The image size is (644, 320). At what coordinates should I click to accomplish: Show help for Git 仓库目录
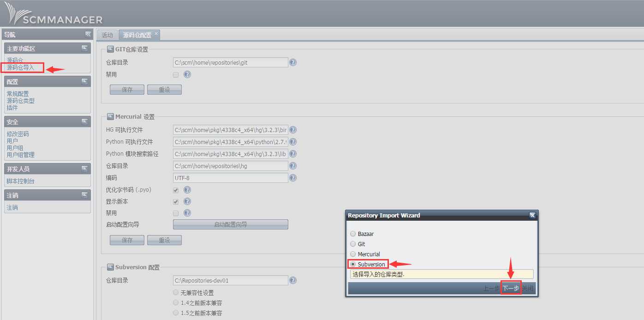pos(293,62)
